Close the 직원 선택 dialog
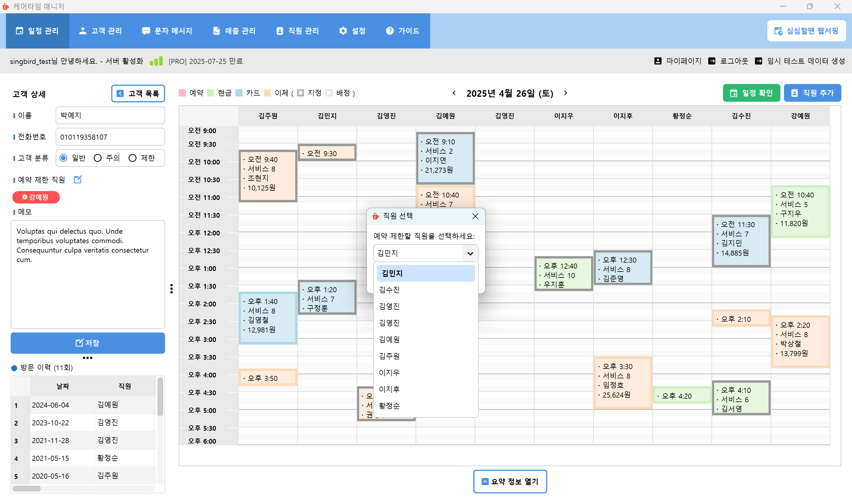The height and width of the screenshot is (504, 852). click(x=475, y=216)
